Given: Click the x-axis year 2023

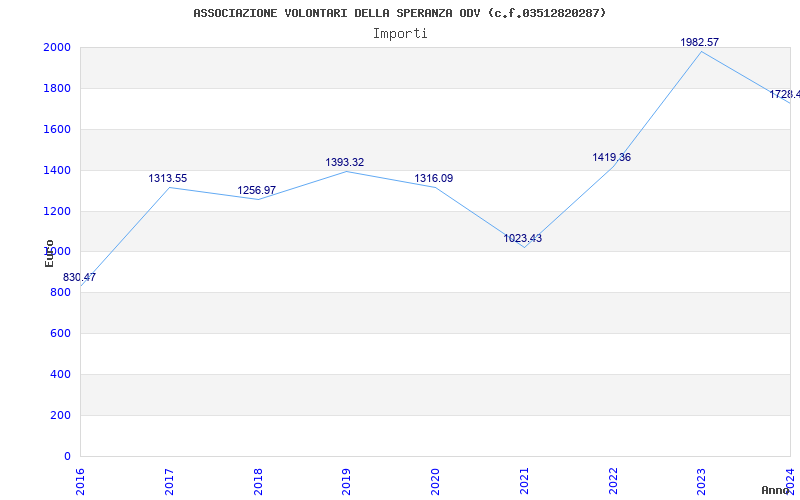Looking at the screenshot, I should coord(702,481).
